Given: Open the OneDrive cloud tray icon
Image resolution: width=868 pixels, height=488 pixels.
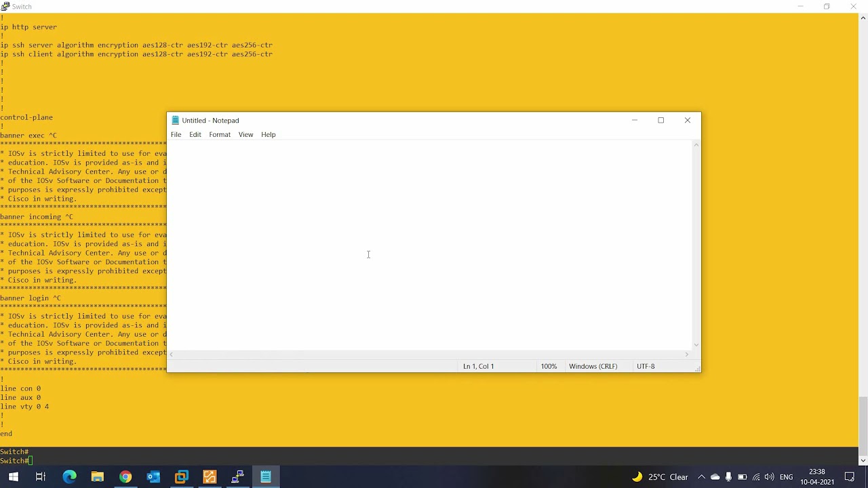Looking at the screenshot, I should (x=715, y=477).
